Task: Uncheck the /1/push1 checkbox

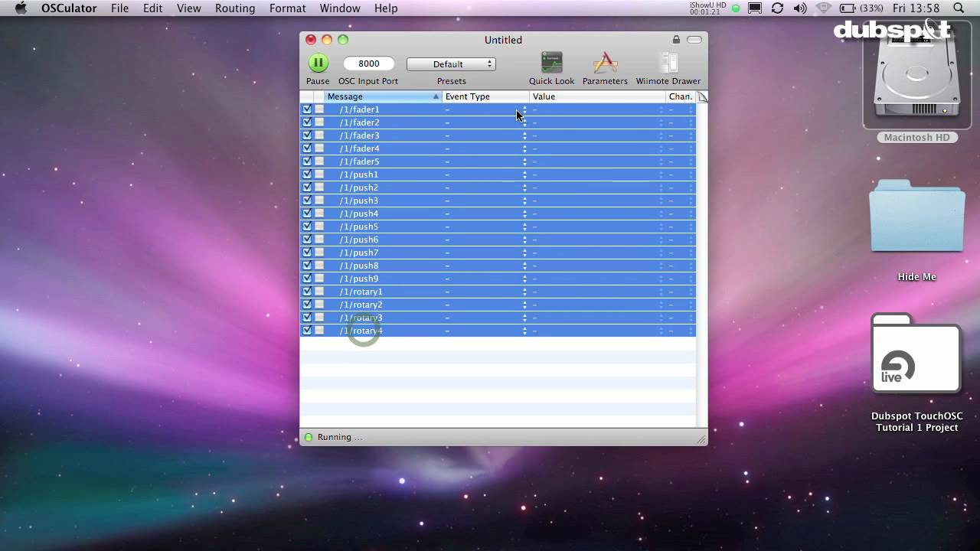Action: click(x=307, y=174)
